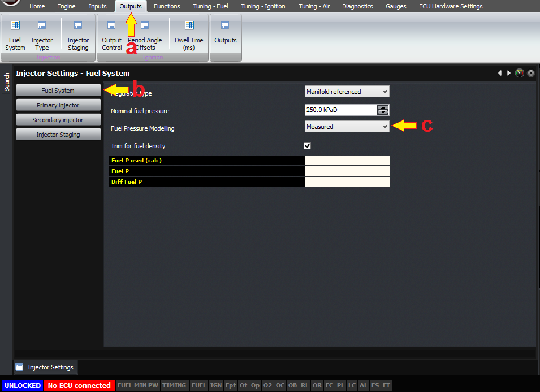Select the Injector Staging side button
This screenshot has width=540, height=392.
(x=58, y=135)
